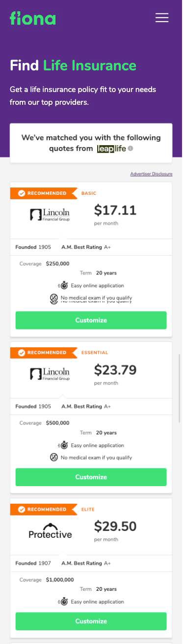Screen dimensions: 184x644
Task: Click the Recommended badge on Elite plan
Action: [43, 510]
